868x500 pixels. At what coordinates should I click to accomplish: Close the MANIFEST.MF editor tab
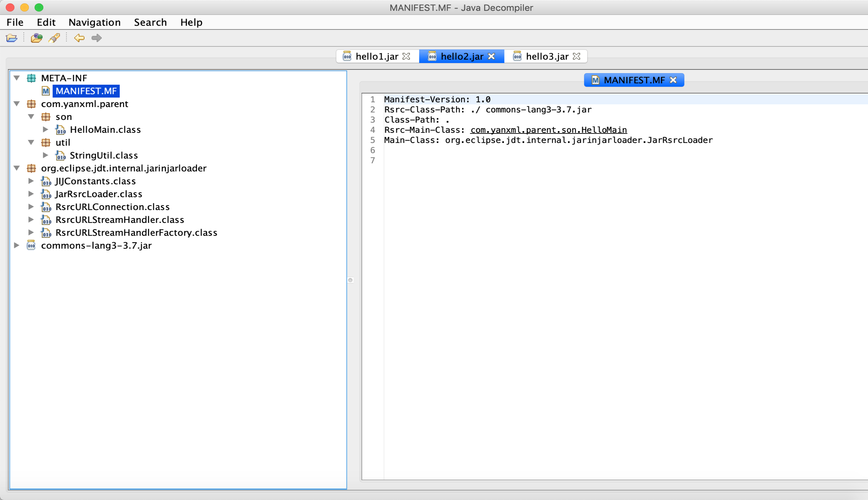click(673, 80)
